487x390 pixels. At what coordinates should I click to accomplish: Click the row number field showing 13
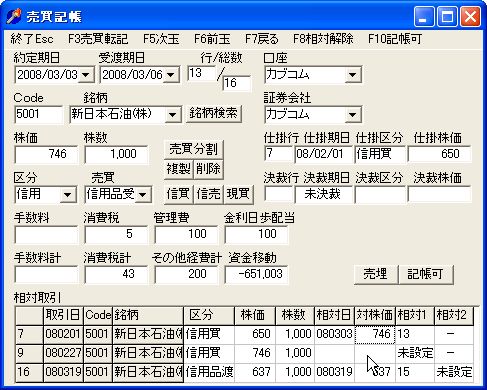pos(202,73)
